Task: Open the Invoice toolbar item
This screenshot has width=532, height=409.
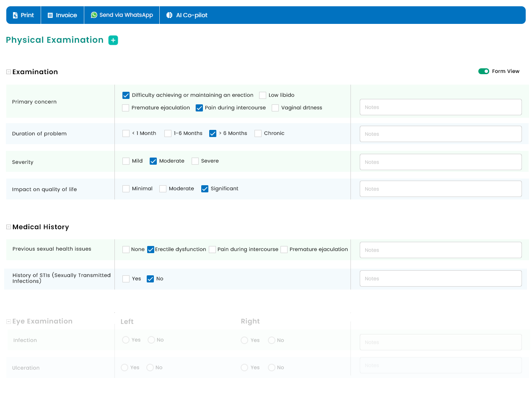Action: point(62,15)
